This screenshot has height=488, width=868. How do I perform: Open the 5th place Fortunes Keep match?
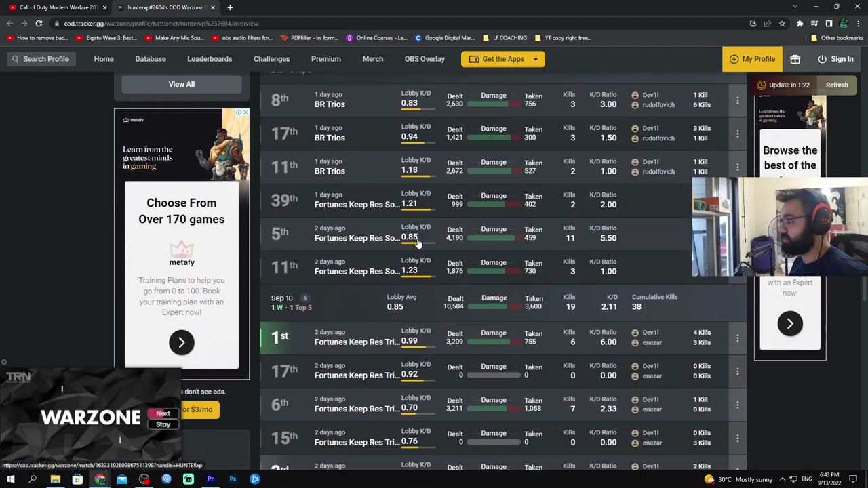pos(504,234)
